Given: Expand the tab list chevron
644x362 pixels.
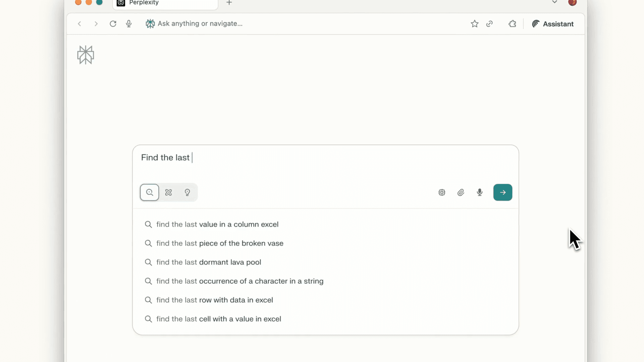Looking at the screenshot, I should click(x=554, y=2).
